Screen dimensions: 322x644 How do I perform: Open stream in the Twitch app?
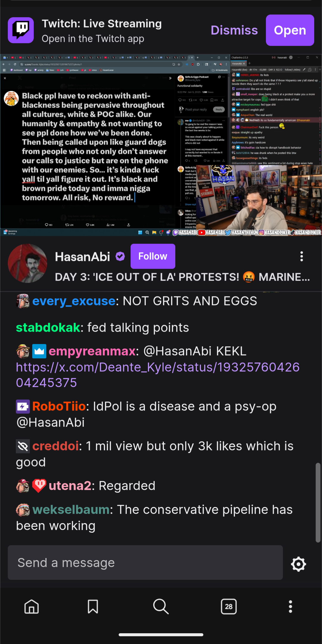coord(290,30)
